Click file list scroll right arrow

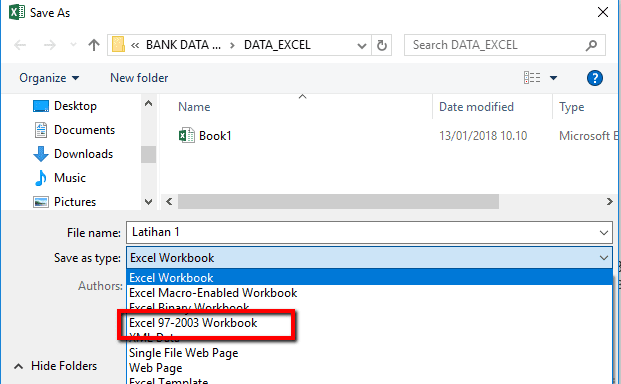(x=610, y=202)
